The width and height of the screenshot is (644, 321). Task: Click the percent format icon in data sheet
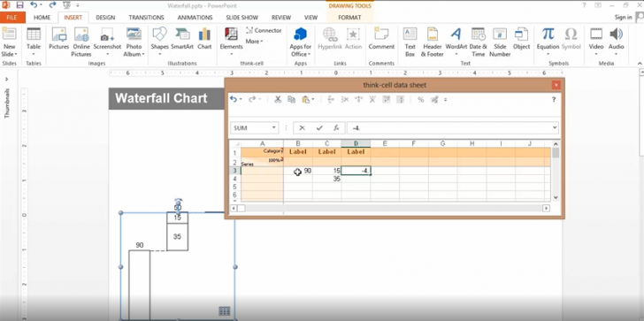(420, 99)
